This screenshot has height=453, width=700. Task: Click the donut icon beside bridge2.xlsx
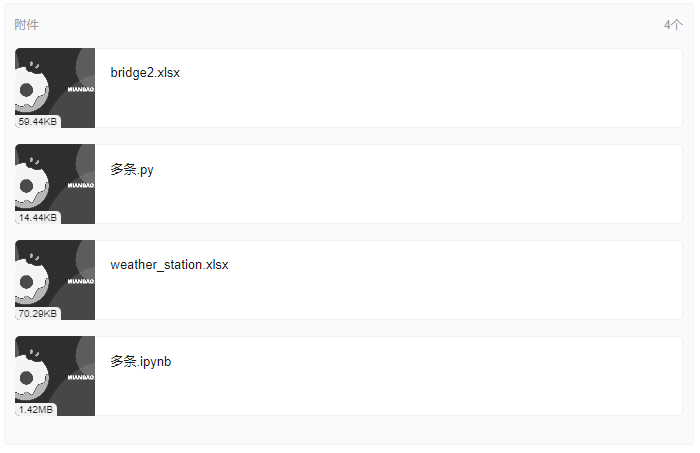[32, 87]
